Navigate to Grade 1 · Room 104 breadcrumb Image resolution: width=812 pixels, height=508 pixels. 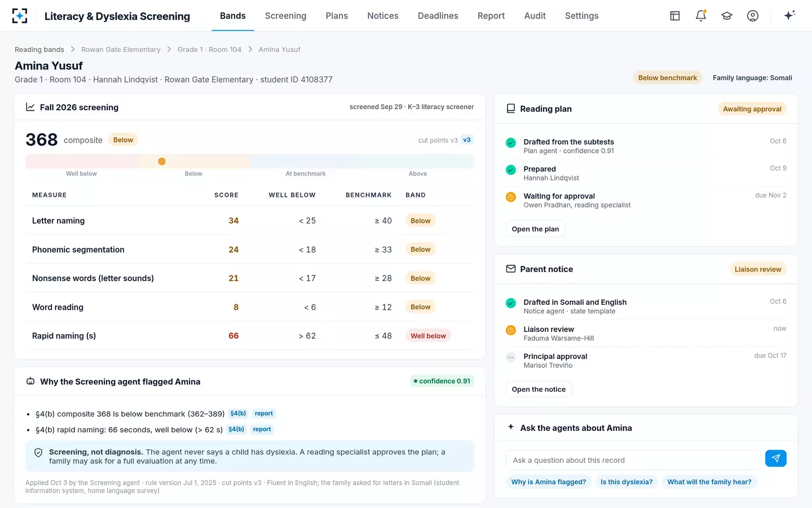(x=209, y=50)
